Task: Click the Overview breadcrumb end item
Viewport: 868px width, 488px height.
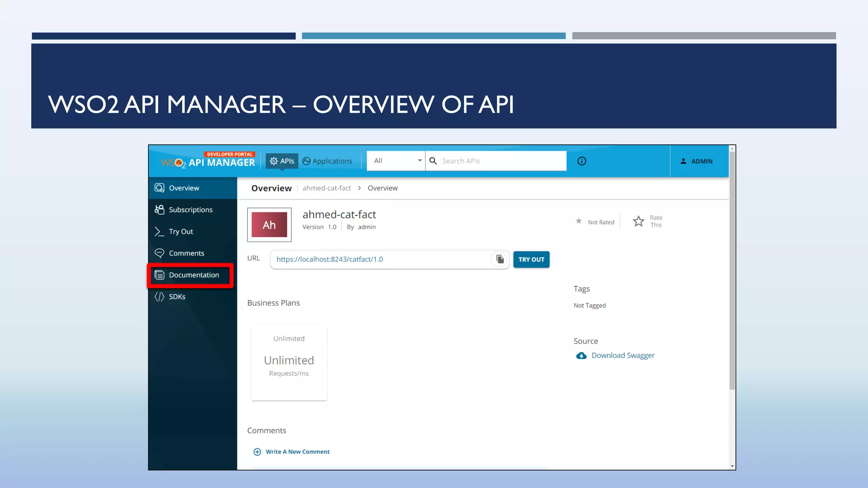Action: [x=383, y=188]
